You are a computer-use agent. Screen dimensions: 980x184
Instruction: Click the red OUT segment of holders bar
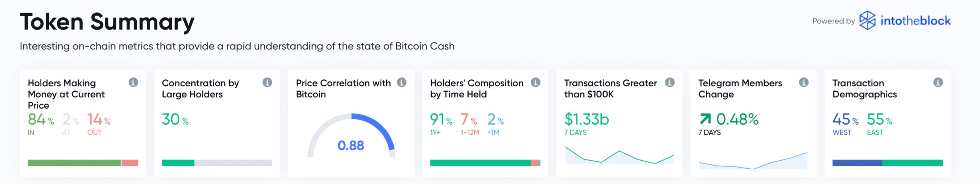click(130, 163)
